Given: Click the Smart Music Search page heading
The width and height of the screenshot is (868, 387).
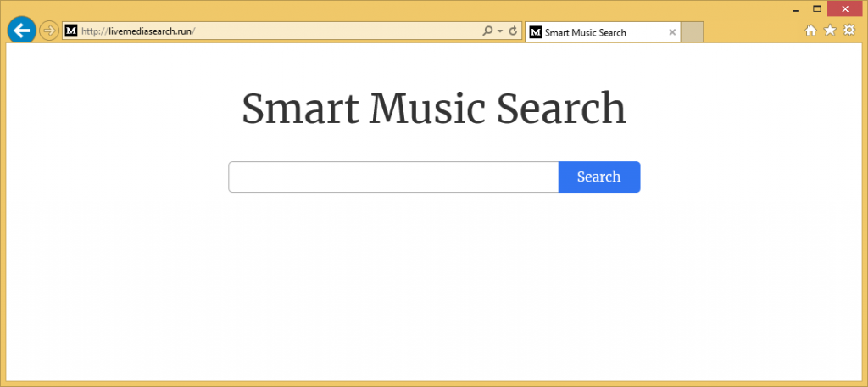Looking at the screenshot, I should tap(434, 109).
